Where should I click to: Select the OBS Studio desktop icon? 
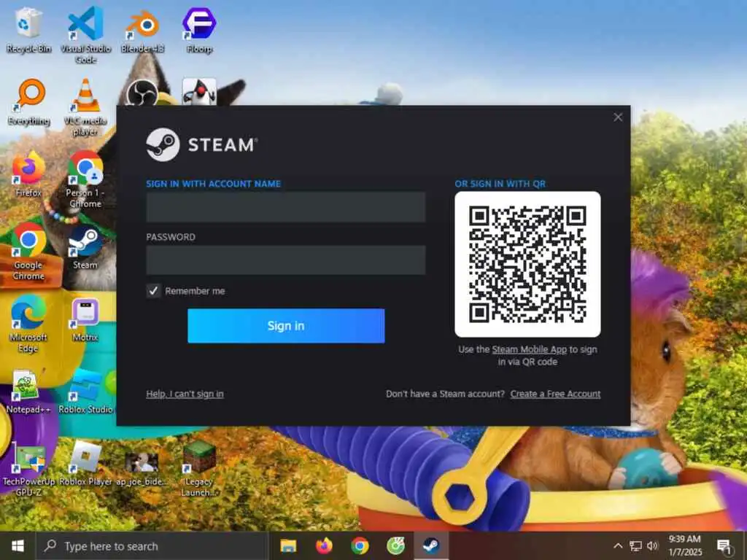pyautogui.click(x=142, y=93)
